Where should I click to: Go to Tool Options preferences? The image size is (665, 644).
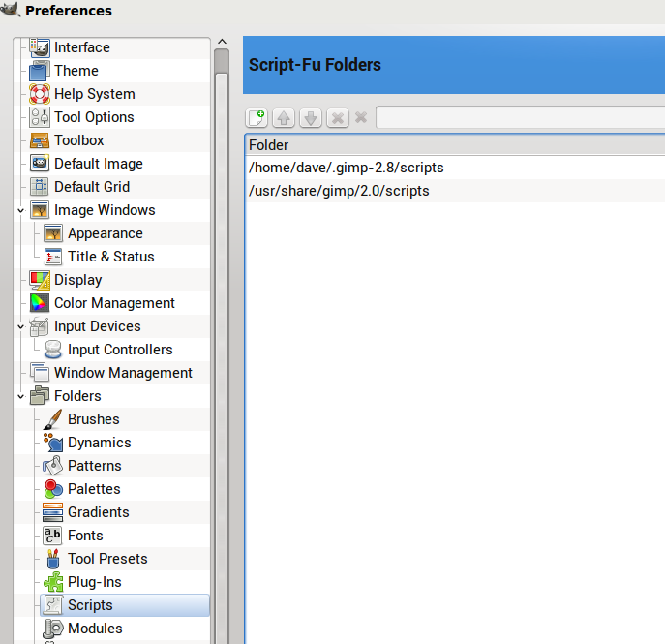94,117
